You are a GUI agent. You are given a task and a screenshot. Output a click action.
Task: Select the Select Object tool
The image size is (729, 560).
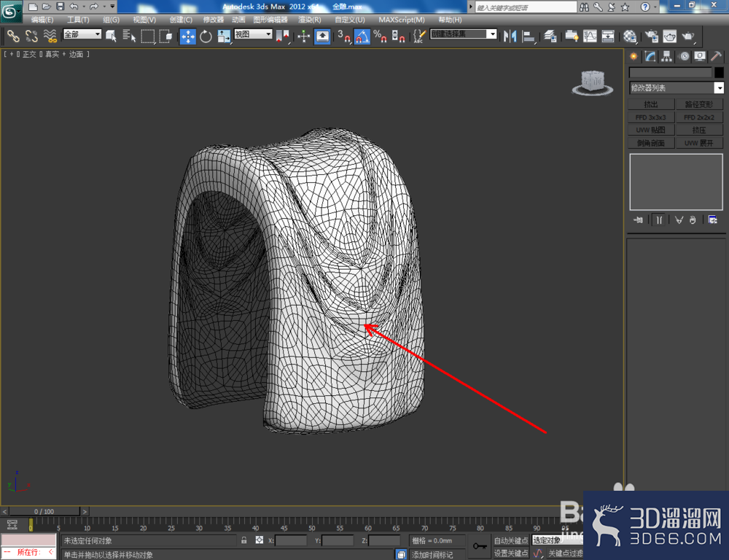[111, 36]
